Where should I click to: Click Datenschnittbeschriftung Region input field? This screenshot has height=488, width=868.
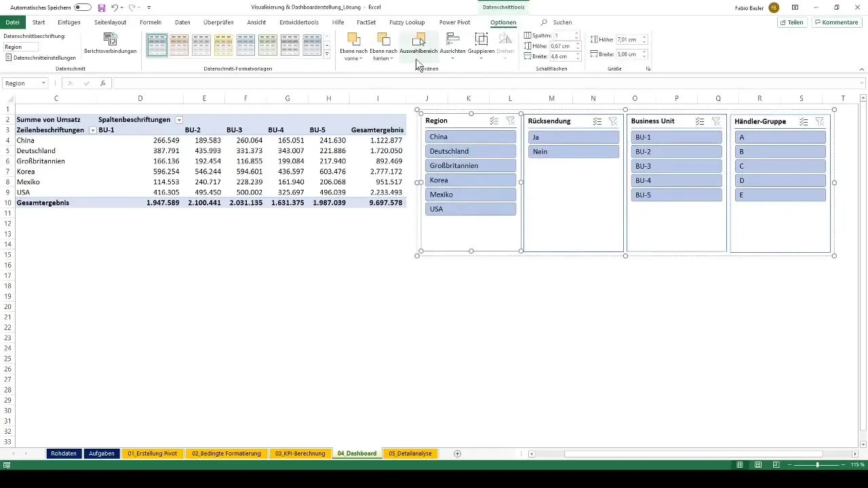click(x=21, y=47)
